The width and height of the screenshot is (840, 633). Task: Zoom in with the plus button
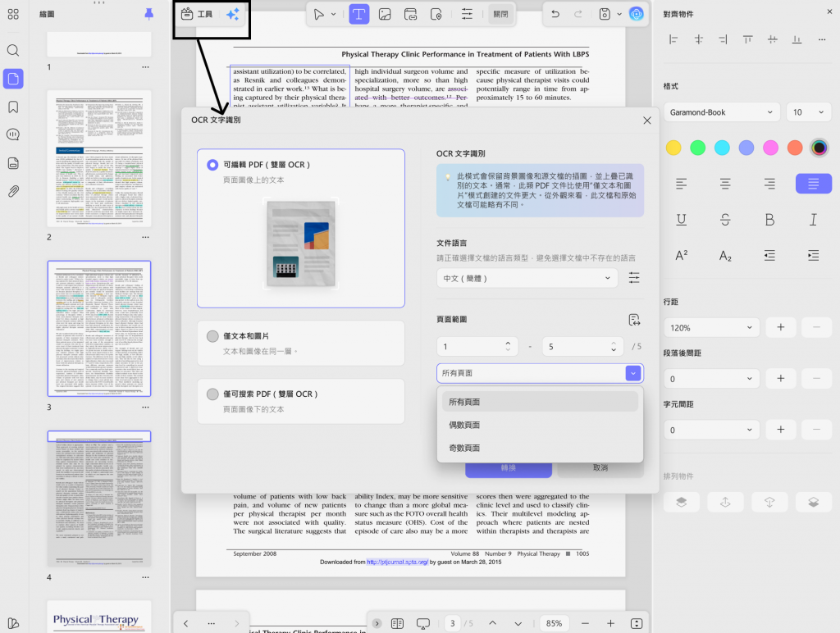[x=610, y=623]
